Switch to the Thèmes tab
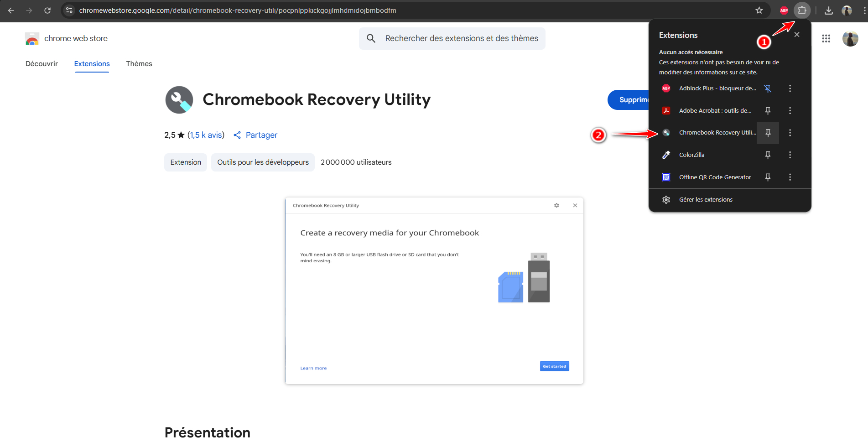868x447 pixels. click(139, 64)
